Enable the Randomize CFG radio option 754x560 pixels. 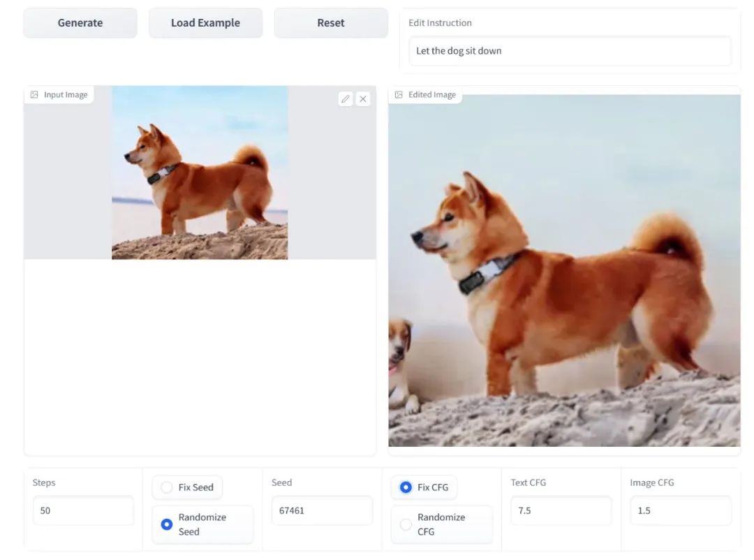point(406,524)
